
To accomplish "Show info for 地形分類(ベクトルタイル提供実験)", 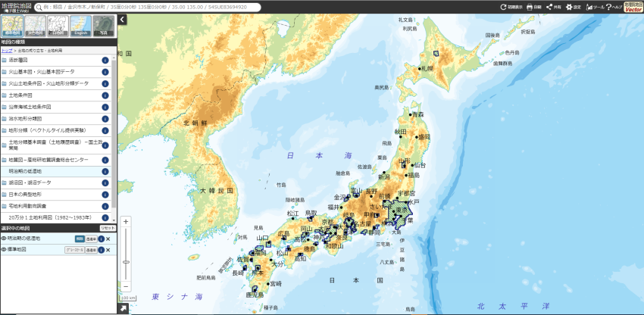I will click(x=105, y=130).
